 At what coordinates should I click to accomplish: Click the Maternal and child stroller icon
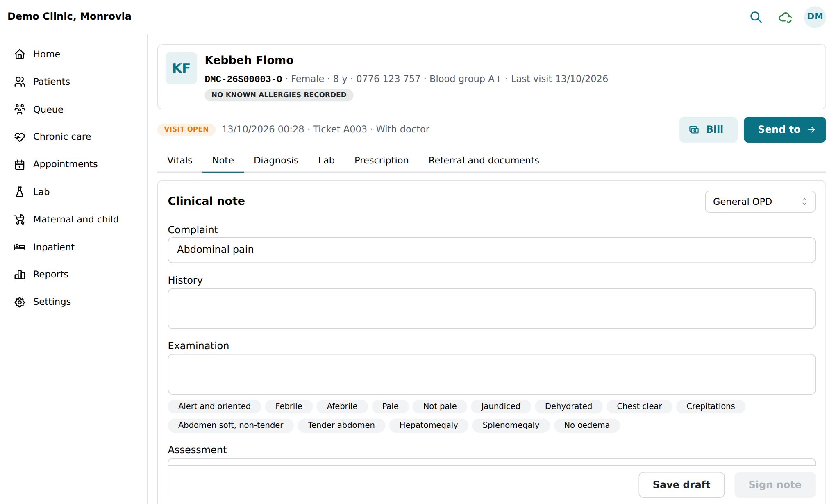coord(20,220)
